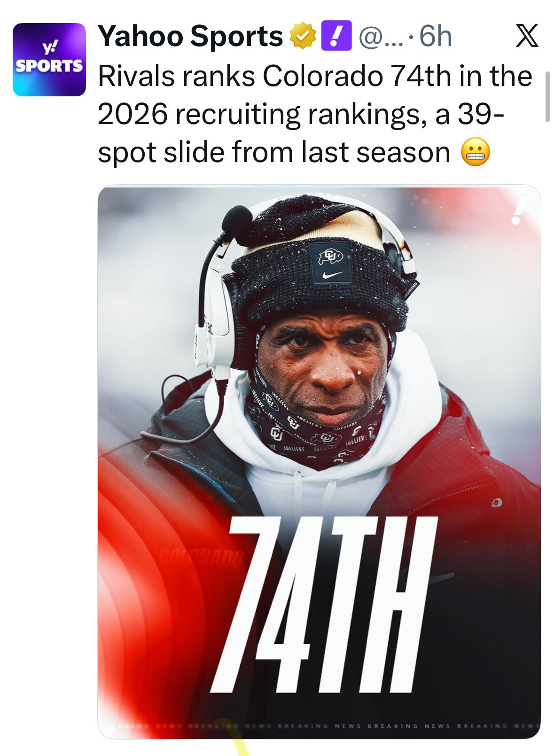This screenshot has width=554, height=756.
Task: Open the Yahoo Sports account name
Action: pyautogui.click(x=190, y=38)
